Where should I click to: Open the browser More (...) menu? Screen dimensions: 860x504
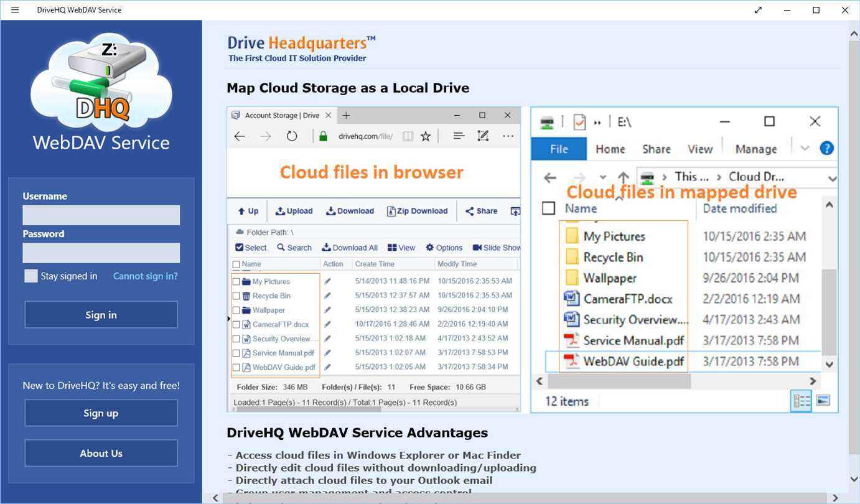(x=508, y=136)
